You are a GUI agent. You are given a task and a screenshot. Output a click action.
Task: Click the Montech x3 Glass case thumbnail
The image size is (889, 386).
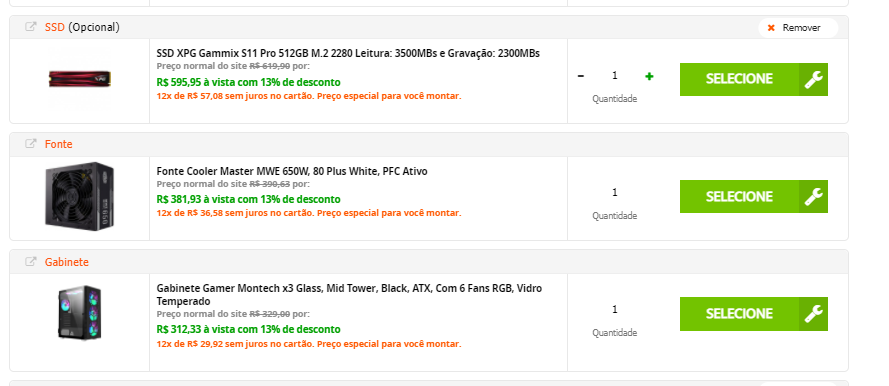[79, 313]
